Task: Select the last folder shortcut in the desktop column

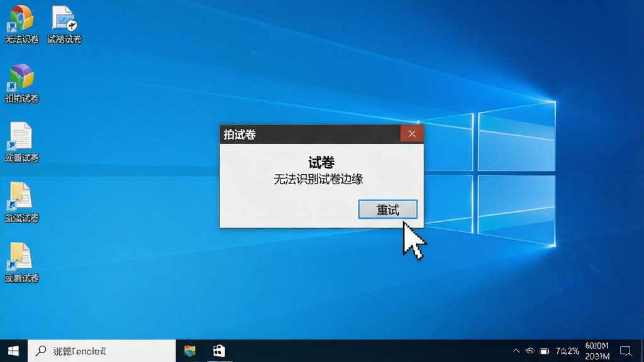Action: [22, 263]
